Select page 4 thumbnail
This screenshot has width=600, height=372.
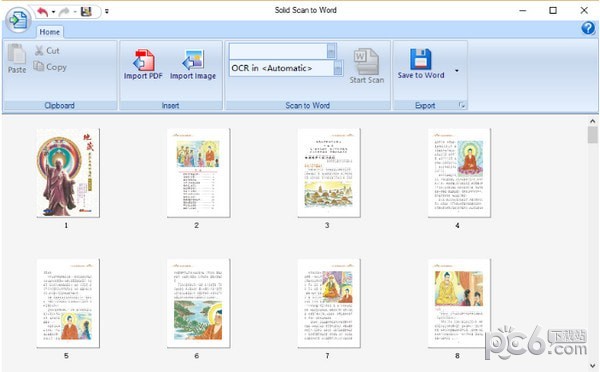click(x=459, y=173)
